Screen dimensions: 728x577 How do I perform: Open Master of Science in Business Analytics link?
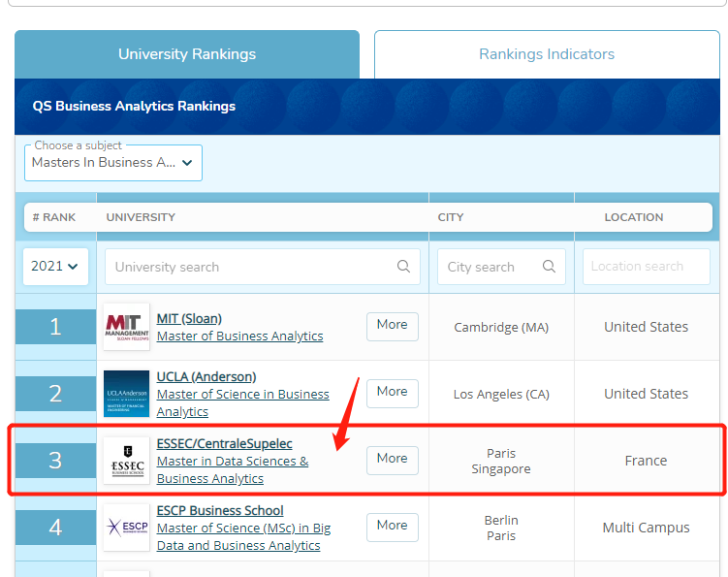(x=242, y=402)
